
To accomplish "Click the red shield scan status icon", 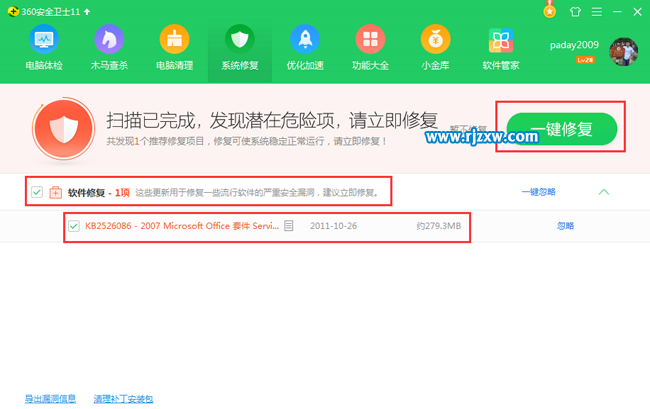I will click(x=63, y=128).
